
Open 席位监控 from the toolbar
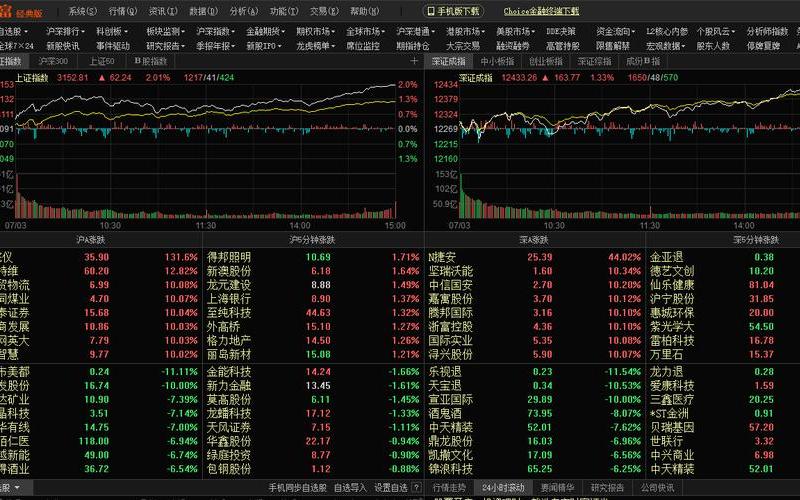363,46
